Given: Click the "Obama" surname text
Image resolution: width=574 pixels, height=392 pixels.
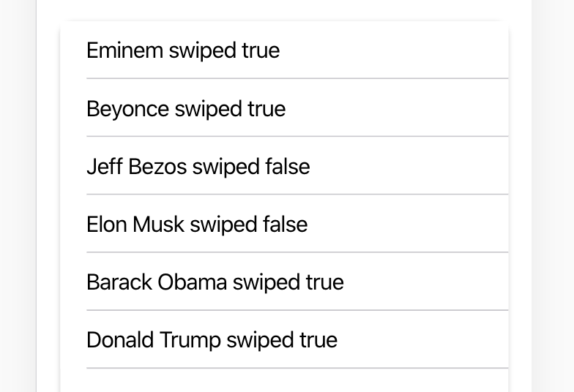Looking at the screenshot, I should (192, 282).
